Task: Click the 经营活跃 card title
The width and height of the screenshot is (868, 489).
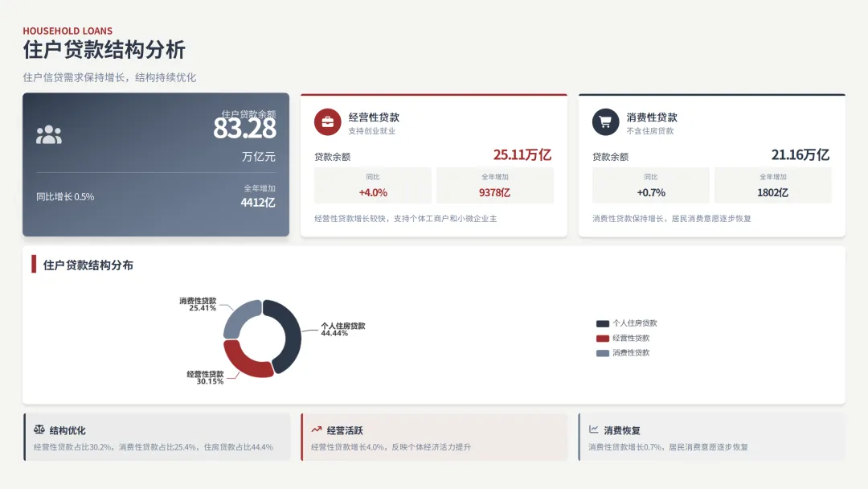Action: point(345,430)
